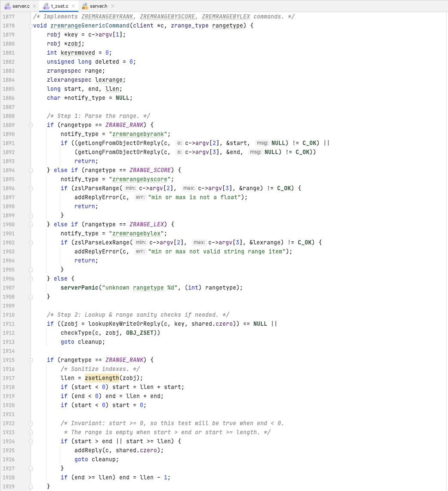Screen dimensions: 448x491
Task: Collapse ZRANGE_LEX block at line 1900
Action: point(31,225)
